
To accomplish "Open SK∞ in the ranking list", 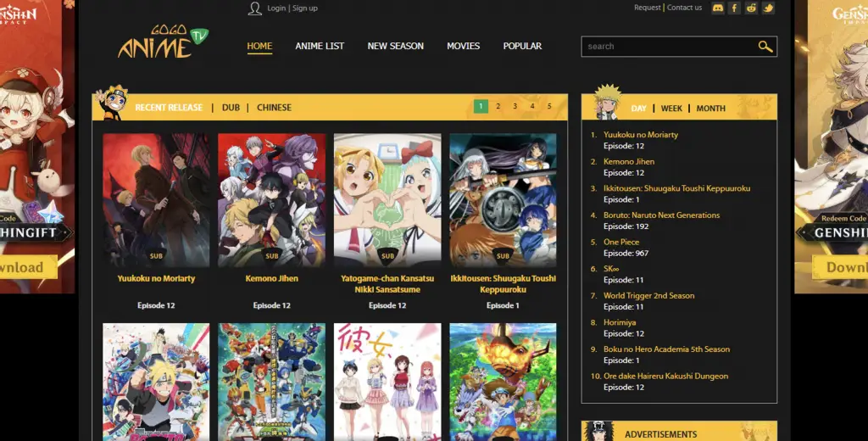I will click(x=611, y=269).
